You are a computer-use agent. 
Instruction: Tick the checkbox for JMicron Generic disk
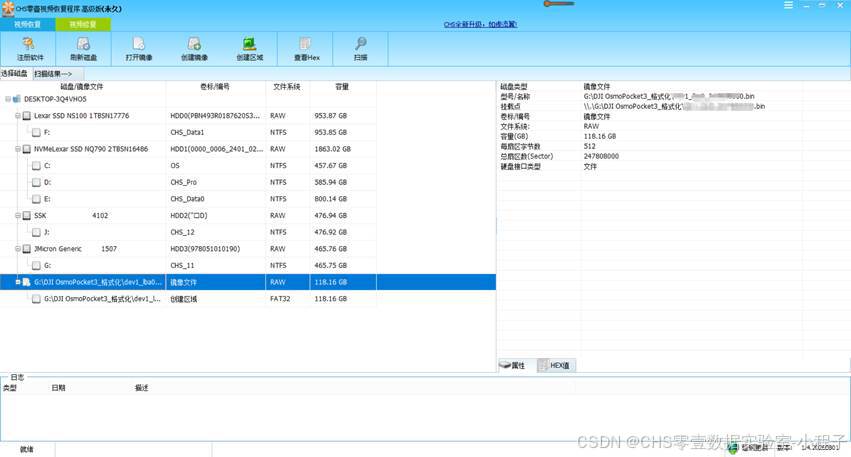(x=27, y=249)
